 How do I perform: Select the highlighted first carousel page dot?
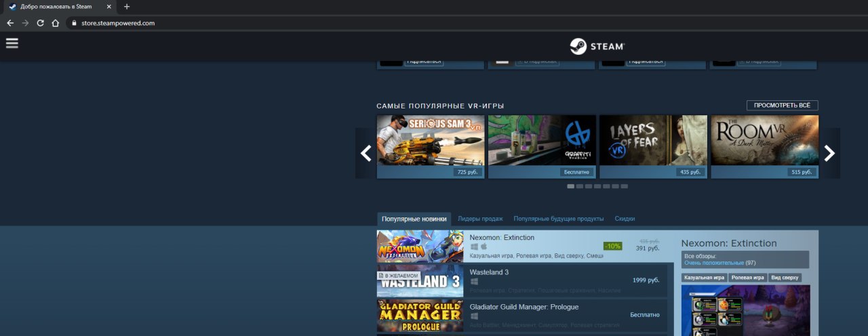tap(570, 186)
